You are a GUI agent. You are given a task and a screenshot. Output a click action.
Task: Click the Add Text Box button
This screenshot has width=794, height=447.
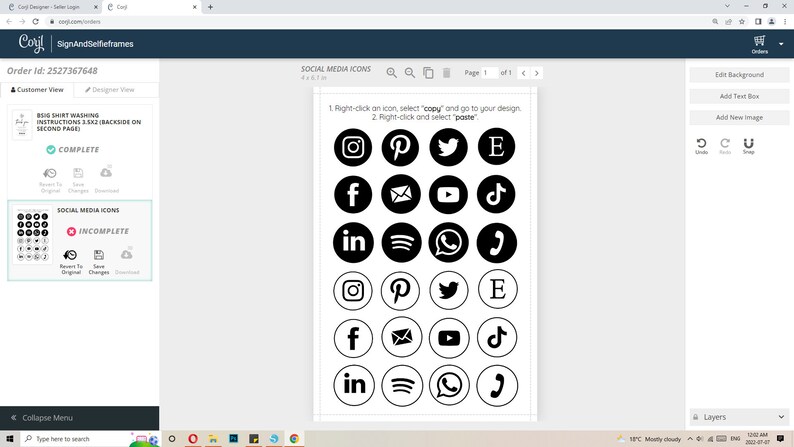coord(739,96)
